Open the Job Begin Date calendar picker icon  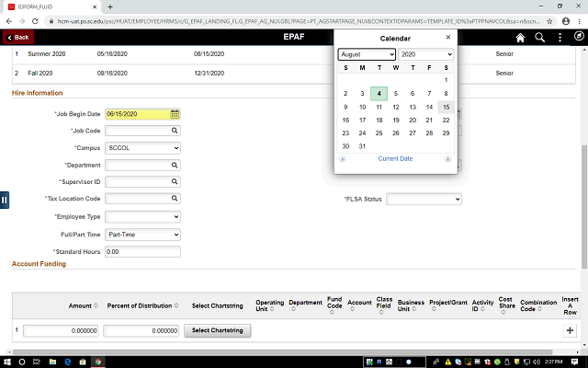pos(175,114)
